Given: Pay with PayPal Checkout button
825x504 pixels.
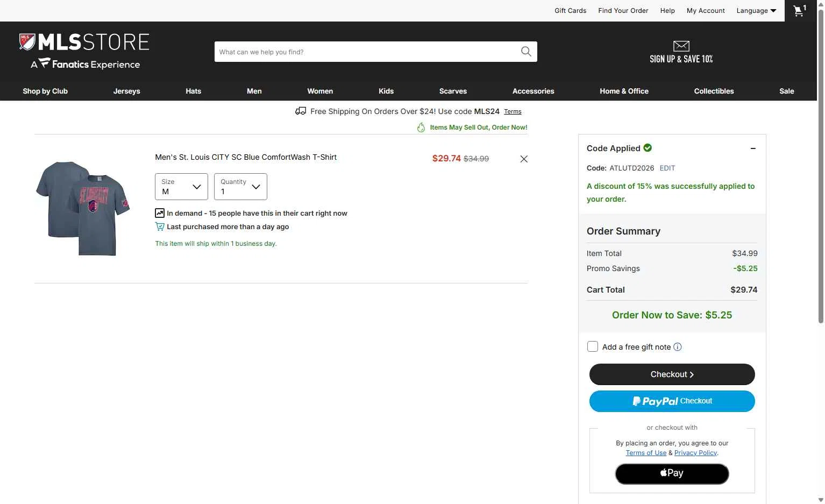Looking at the screenshot, I should click(x=672, y=401).
